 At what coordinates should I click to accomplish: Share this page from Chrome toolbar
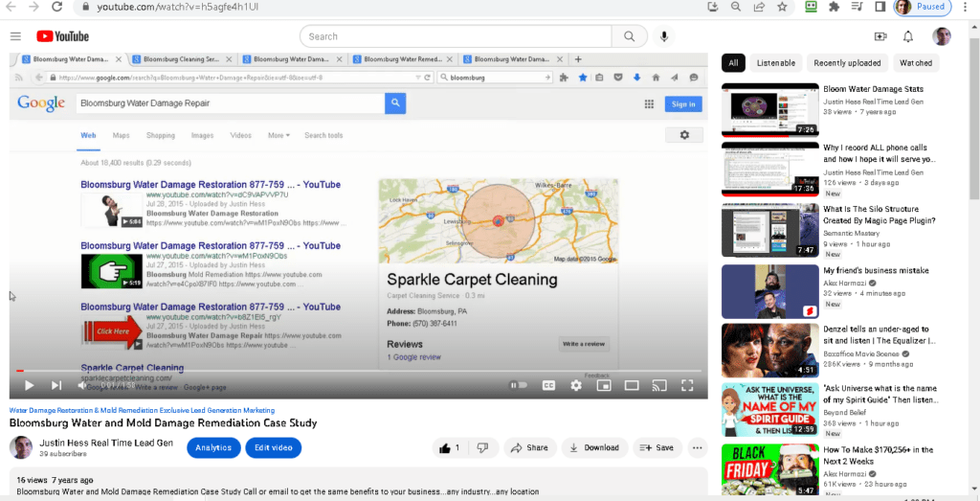[759, 7]
